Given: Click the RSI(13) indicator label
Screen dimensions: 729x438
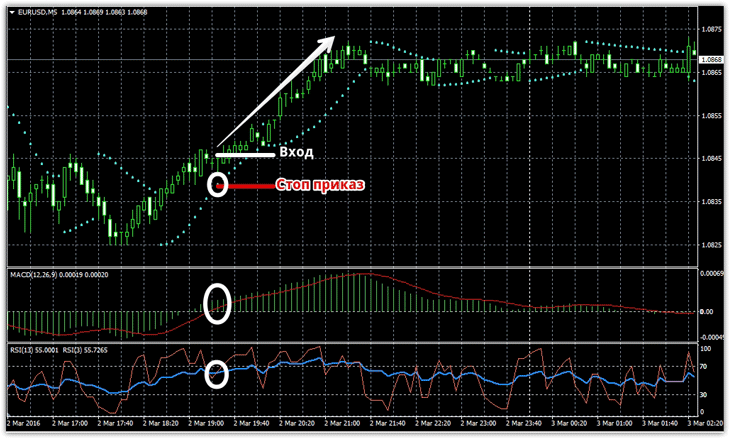Looking at the screenshot, I should [x=28, y=351].
